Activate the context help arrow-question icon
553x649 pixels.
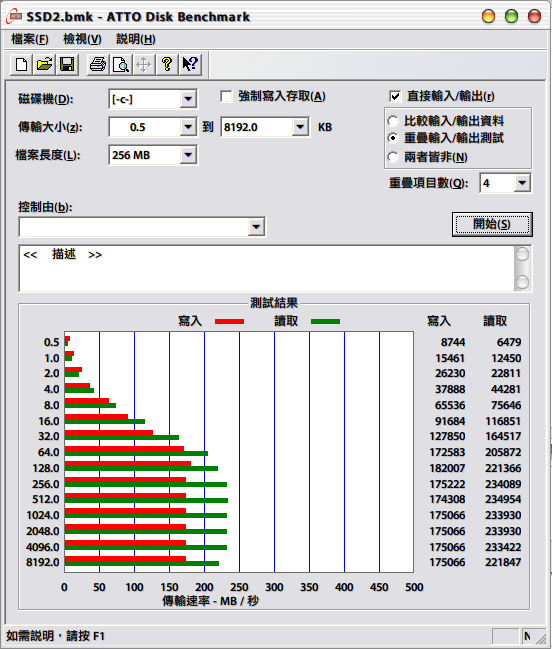(x=190, y=65)
